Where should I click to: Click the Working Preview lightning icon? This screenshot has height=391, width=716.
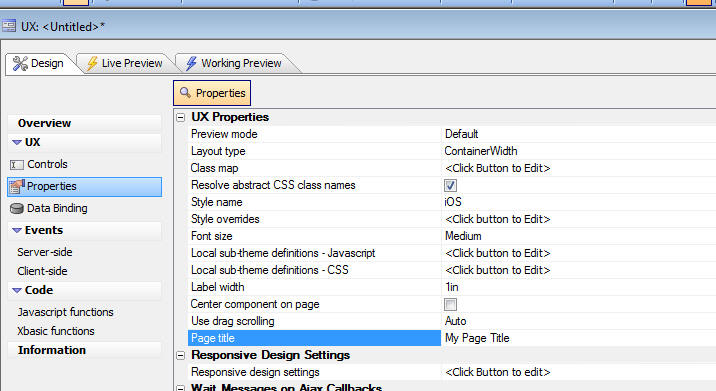point(191,63)
